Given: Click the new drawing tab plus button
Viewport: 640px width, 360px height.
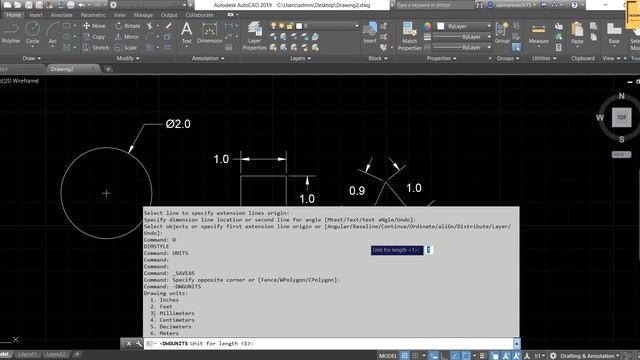Looking at the screenshot, I should point(108,69).
